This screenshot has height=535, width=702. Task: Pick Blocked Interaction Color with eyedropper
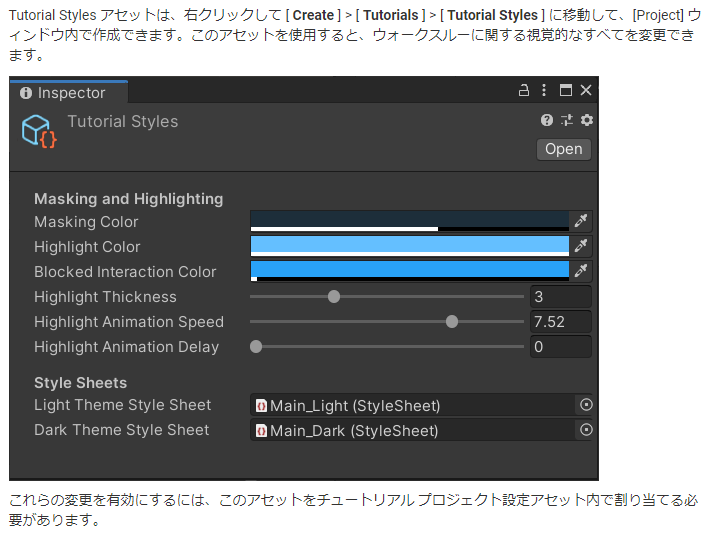click(x=581, y=271)
